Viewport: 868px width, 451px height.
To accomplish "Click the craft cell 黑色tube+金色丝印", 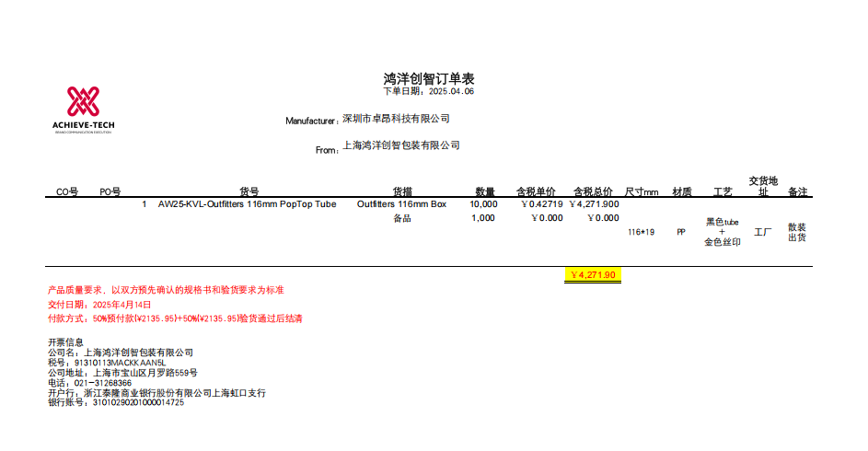I will click(723, 232).
